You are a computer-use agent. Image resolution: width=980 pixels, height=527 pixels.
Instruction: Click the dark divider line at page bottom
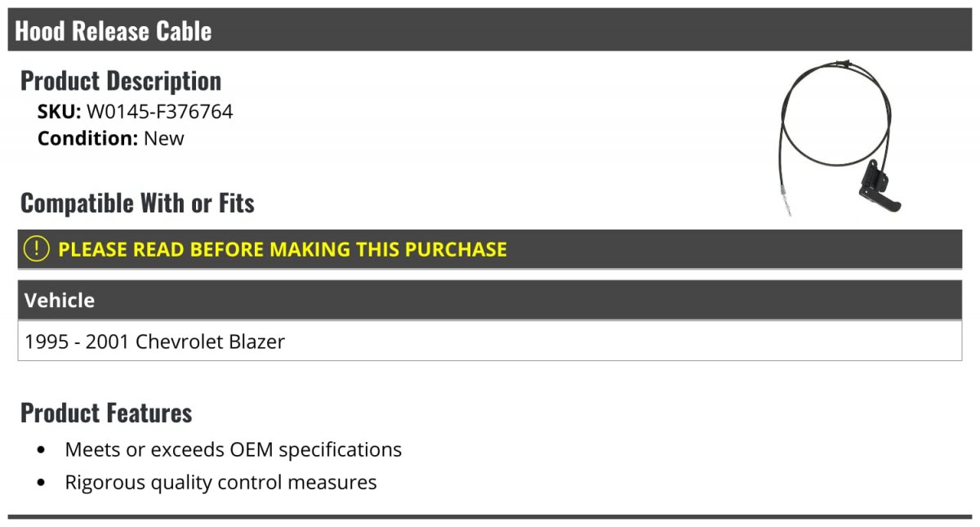click(490, 516)
